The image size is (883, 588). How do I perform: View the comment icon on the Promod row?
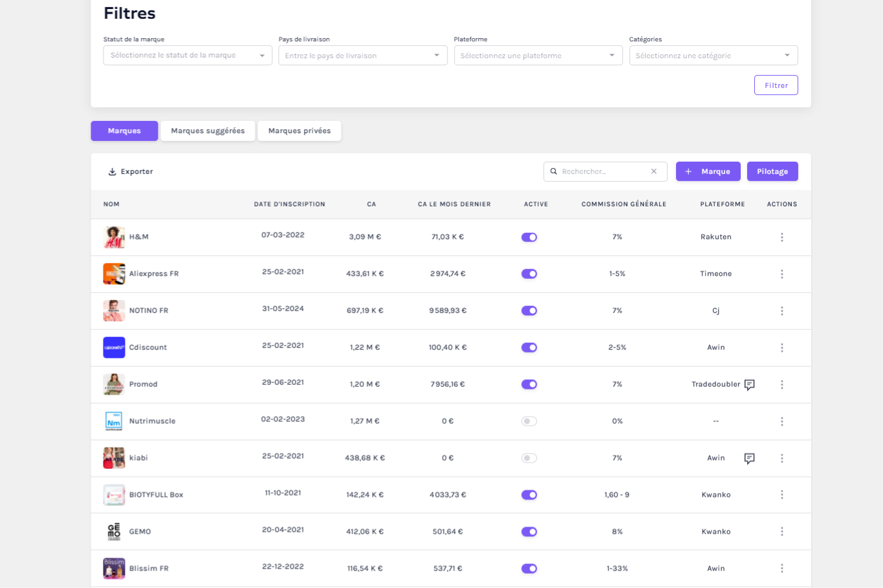click(749, 385)
